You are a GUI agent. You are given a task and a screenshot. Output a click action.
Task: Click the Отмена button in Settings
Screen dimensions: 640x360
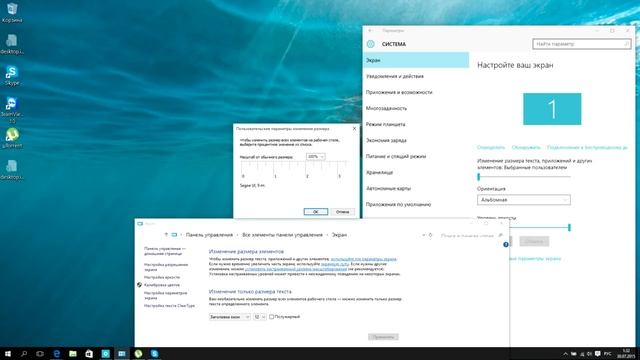(534, 241)
